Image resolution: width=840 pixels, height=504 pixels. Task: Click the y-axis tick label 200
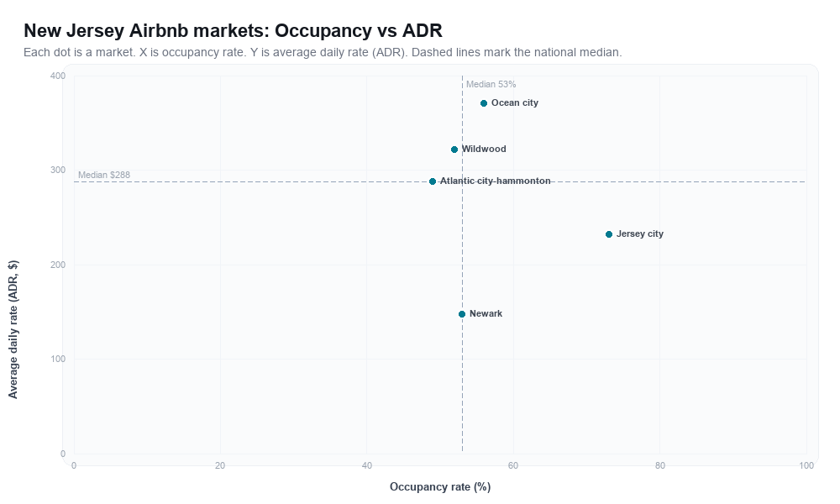tap(58, 265)
